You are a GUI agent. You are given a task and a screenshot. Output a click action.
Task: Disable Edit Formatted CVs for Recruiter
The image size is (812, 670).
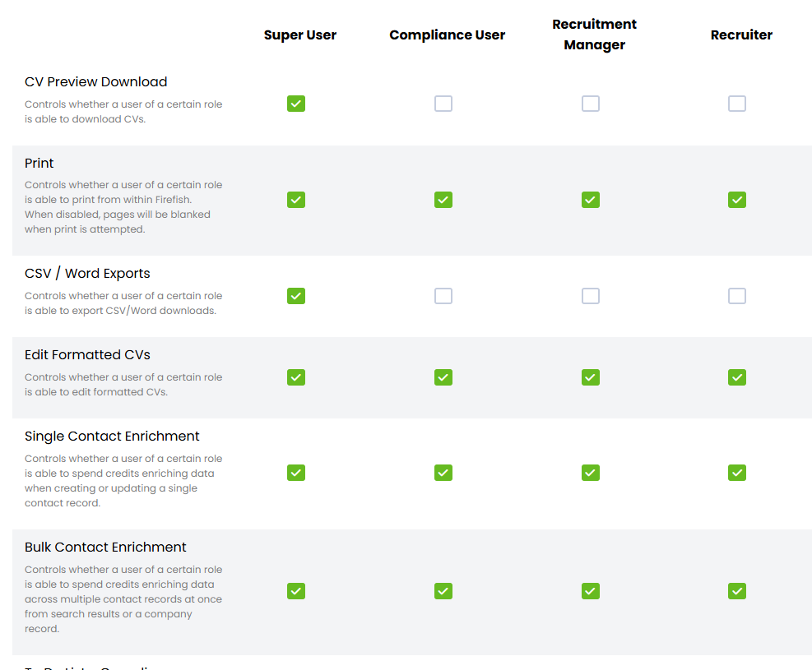737,377
